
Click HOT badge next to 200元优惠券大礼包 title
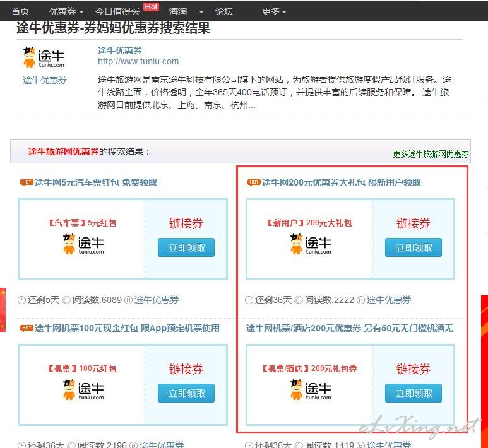pos(254,182)
